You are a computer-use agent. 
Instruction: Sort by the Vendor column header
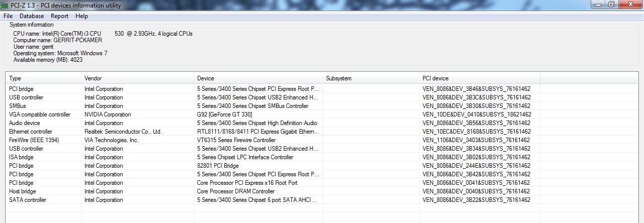click(x=137, y=78)
